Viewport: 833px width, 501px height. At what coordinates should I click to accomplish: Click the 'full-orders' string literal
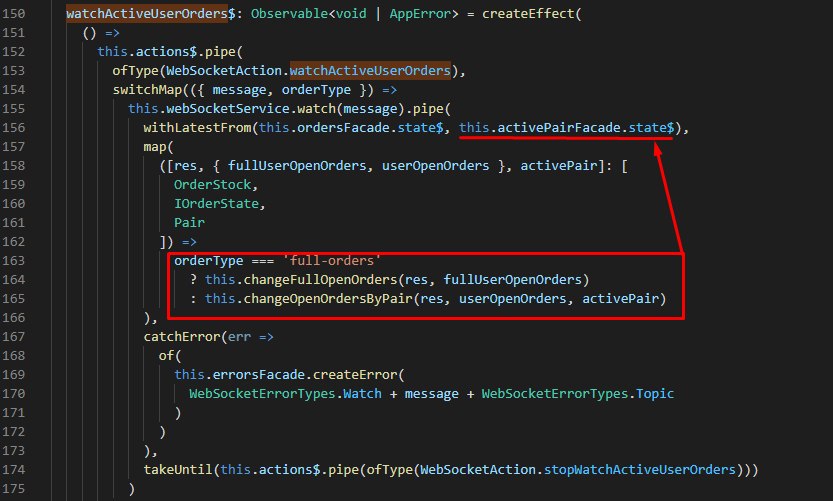(x=332, y=261)
